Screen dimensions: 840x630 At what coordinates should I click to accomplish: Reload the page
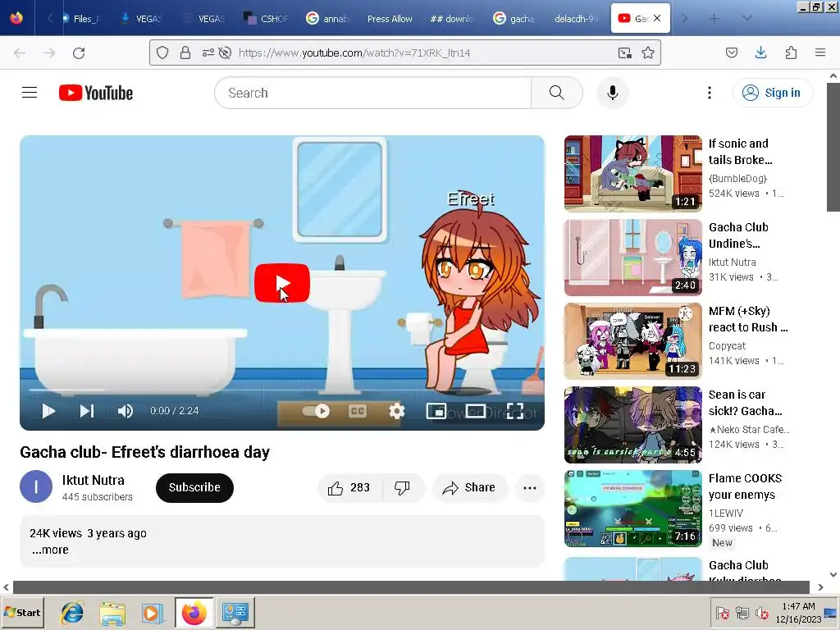click(x=79, y=52)
